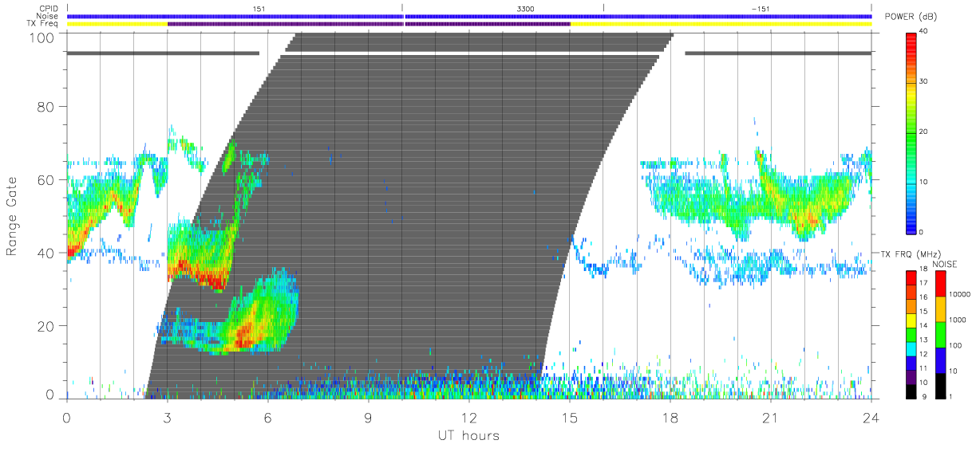Click the TX Freq row label
Viewport: 980px width, 452px height.
(44, 24)
